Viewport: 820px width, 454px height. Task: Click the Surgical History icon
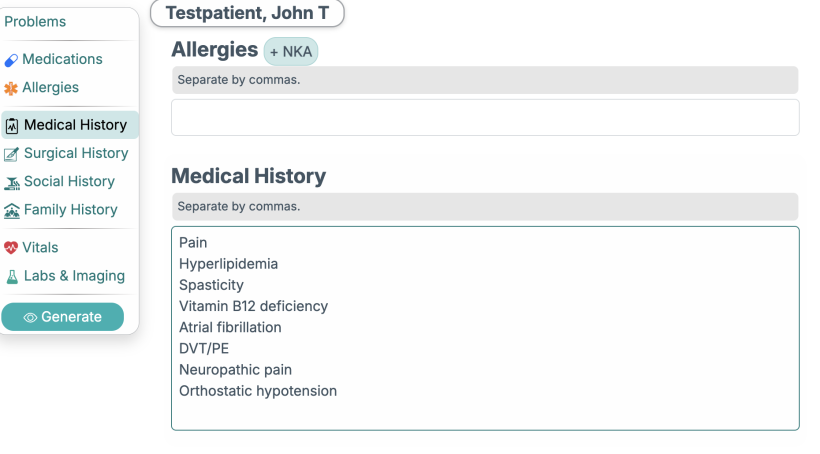tap(12, 154)
